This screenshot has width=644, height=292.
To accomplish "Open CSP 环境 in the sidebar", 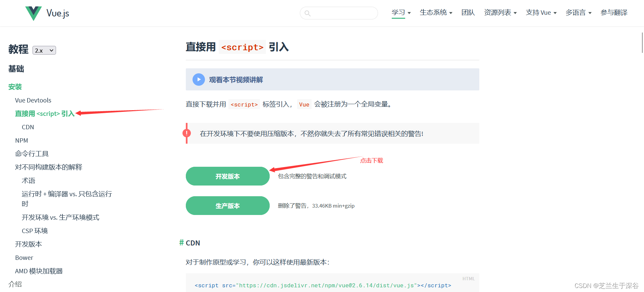I will [x=35, y=231].
